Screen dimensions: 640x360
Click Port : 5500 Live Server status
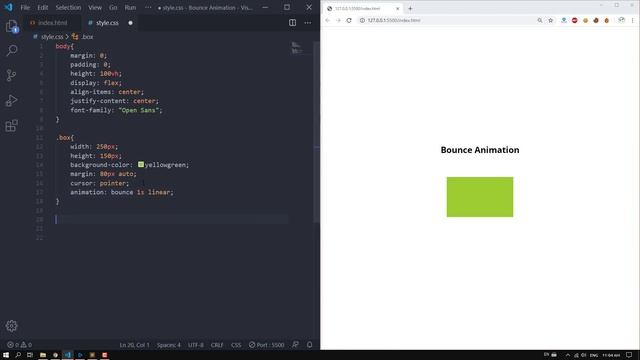click(x=267, y=345)
